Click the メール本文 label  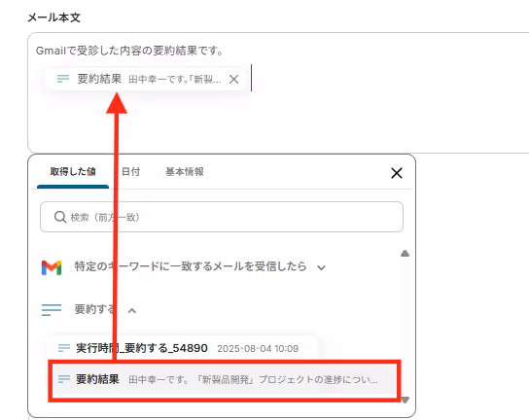[54, 17]
